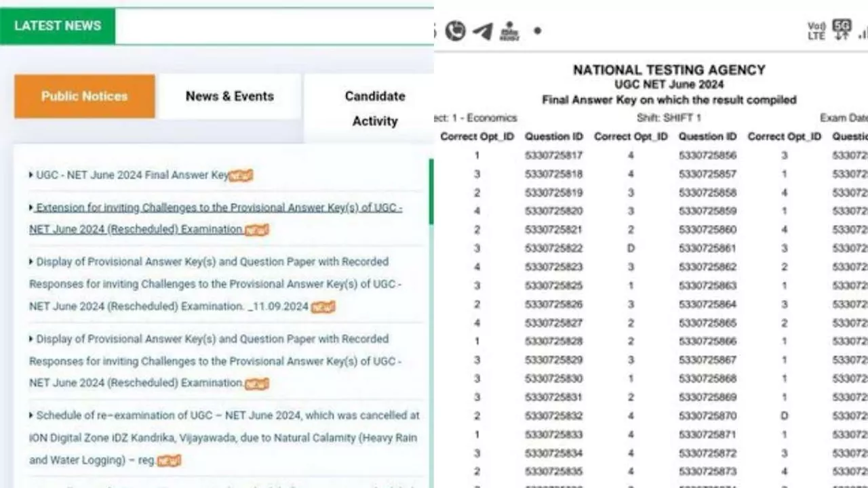Tap the notification dot in status bar
This screenshot has height=488, width=868.
[x=537, y=30]
